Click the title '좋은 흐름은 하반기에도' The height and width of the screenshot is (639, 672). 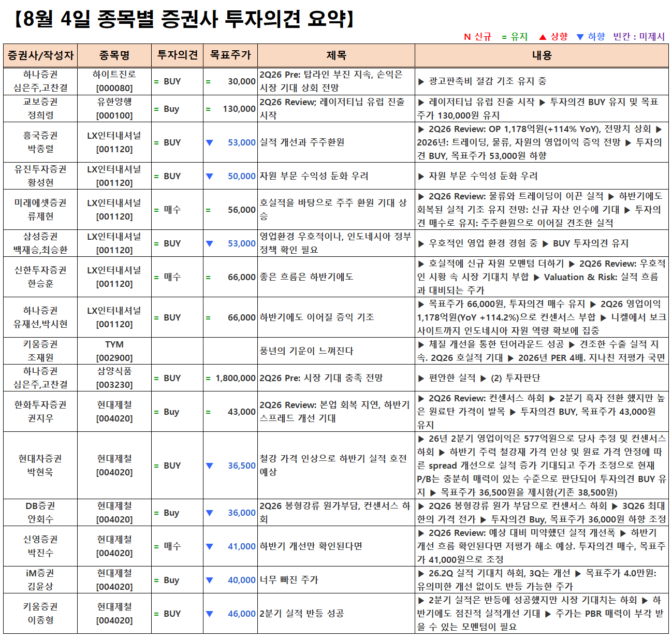306,277
